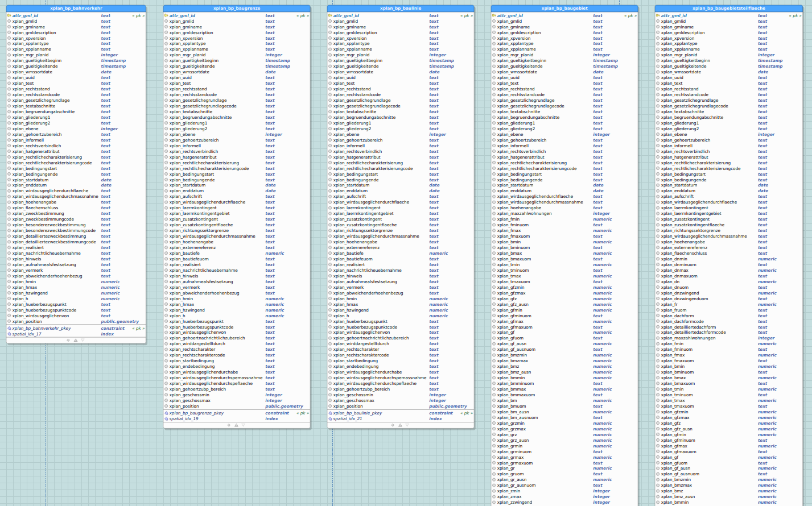Click primary key icon of xplan_bp_baugebietsteilflaeche attr_gml_id

pyautogui.click(x=658, y=16)
